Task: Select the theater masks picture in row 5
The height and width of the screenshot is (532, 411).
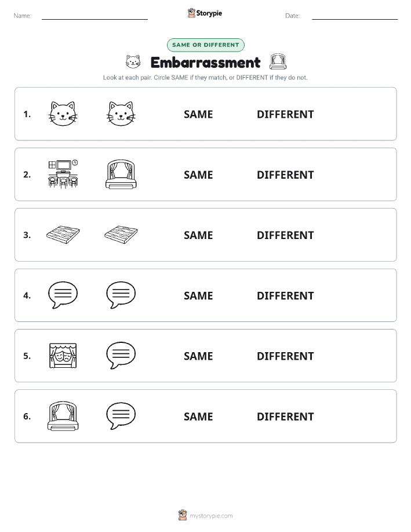Action: 63,356
